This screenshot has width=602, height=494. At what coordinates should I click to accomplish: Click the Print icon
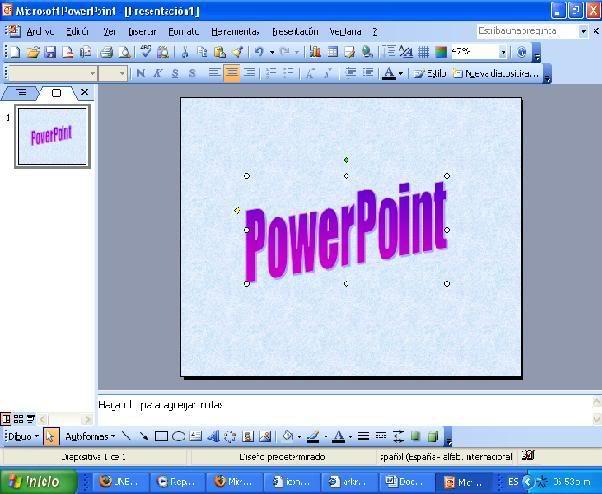click(x=106, y=52)
